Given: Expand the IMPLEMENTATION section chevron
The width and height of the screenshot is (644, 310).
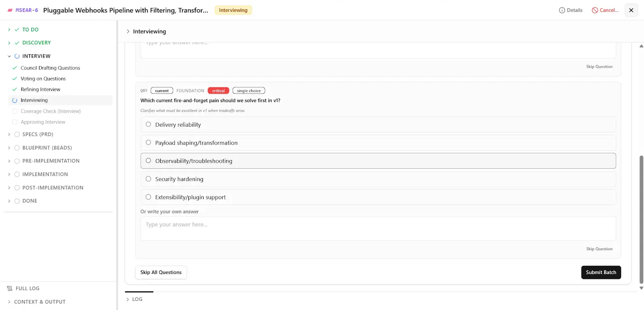Looking at the screenshot, I should pos(9,174).
